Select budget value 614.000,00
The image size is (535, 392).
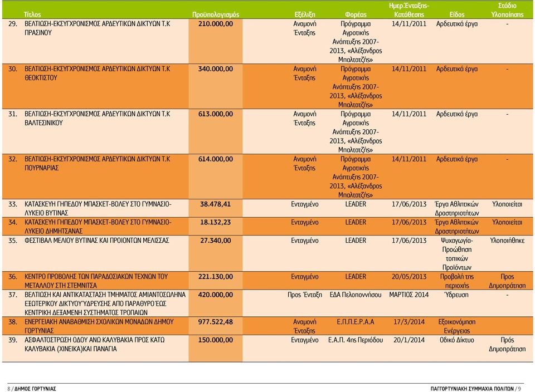point(216,159)
